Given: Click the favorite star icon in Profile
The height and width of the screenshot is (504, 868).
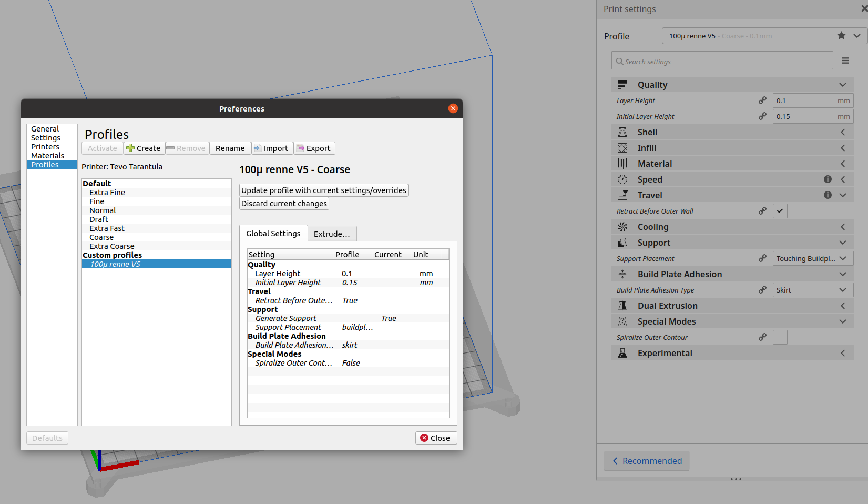Looking at the screenshot, I should 841,35.
